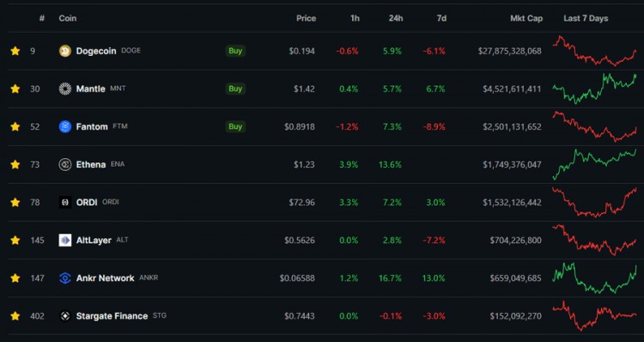This screenshot has width=644, height=342.
Task: Click the Ankr Network logo icon
Action: click(65, 278)
